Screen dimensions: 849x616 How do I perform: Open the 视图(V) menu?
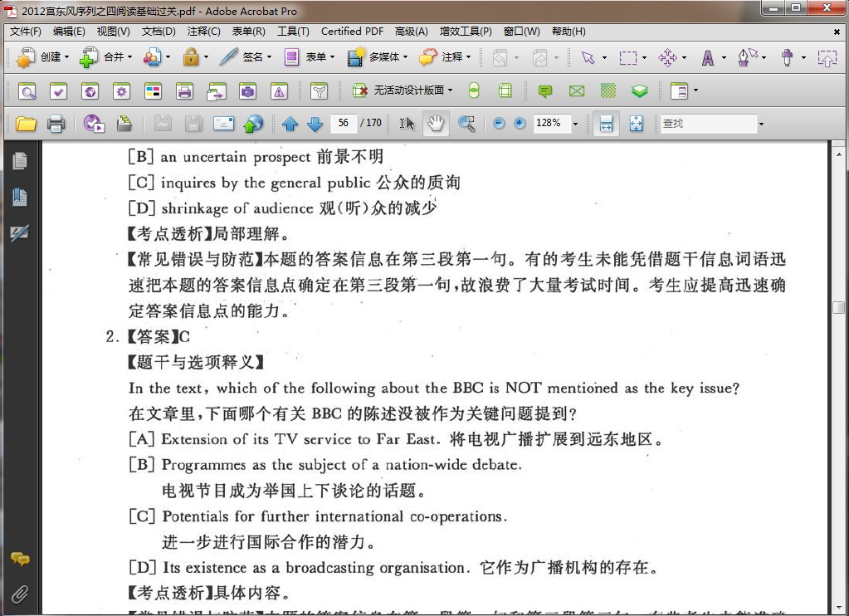coord(113,32)
